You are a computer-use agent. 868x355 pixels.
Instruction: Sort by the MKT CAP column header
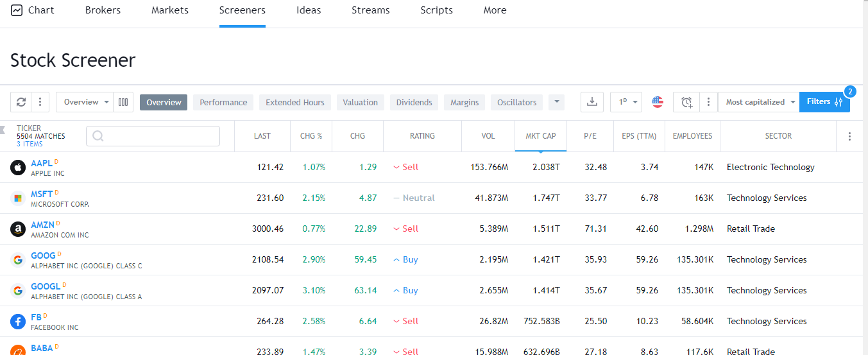(x=541, y=136)
